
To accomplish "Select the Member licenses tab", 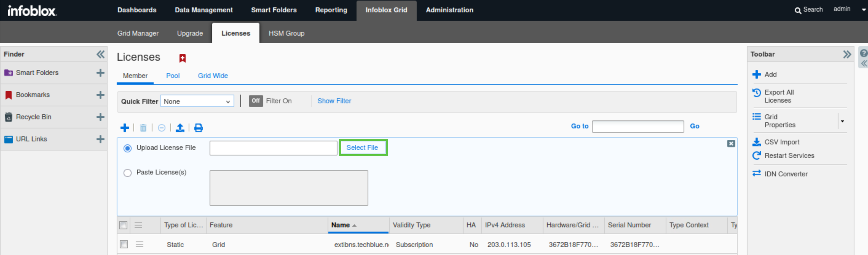I will coord(135,76).
